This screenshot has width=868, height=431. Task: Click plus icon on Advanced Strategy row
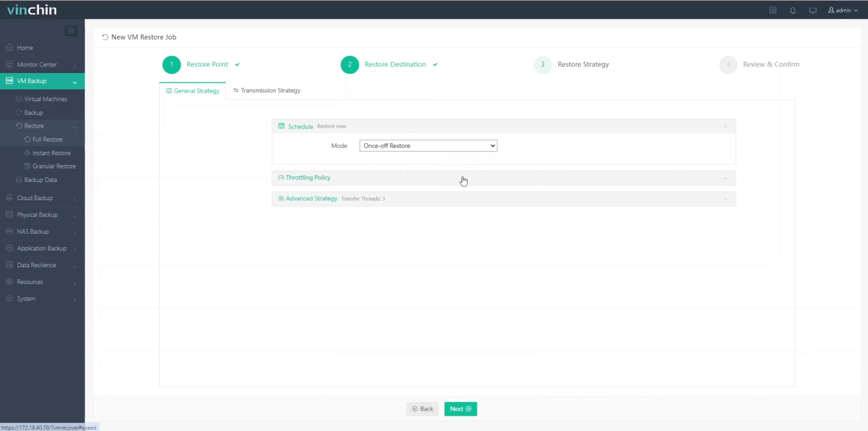point(725,199)
